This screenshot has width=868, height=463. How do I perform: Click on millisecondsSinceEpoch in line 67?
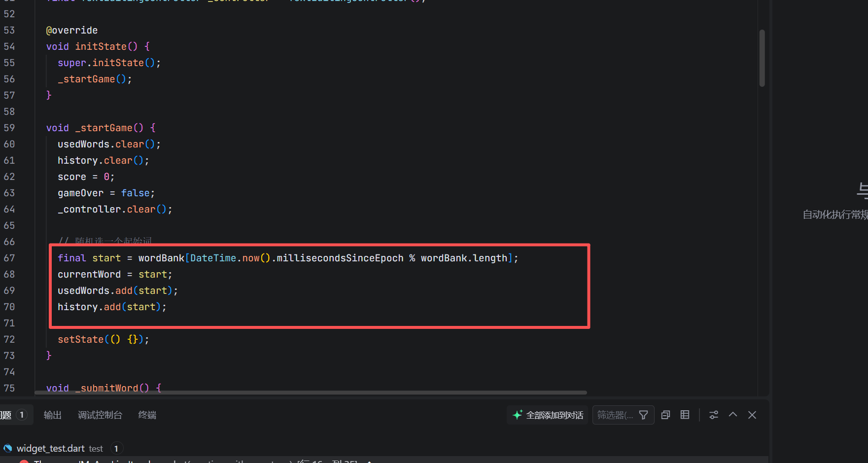tap(340, 258)
